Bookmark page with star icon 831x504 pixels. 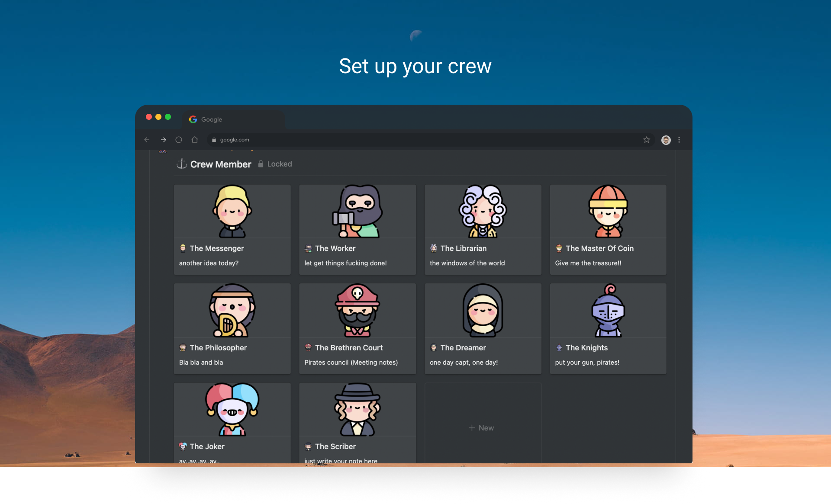tap(646, 140)
